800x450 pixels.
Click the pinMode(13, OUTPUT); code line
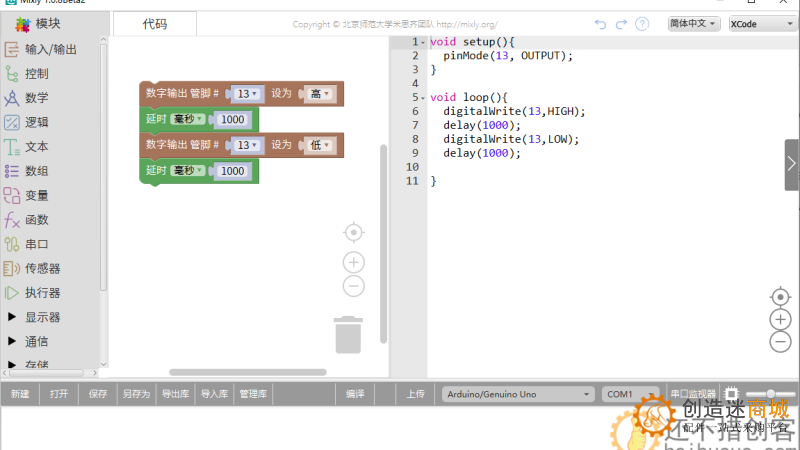click(x=508, y=56)
